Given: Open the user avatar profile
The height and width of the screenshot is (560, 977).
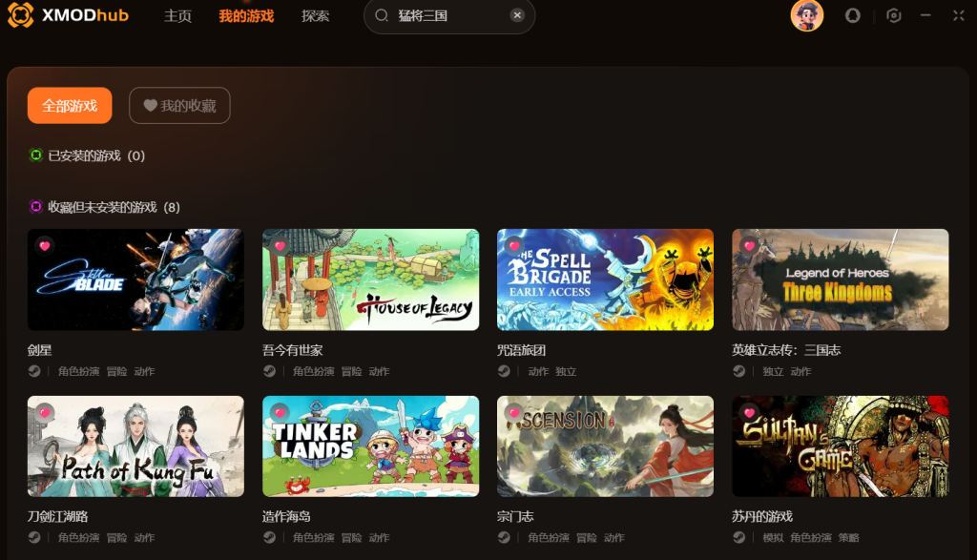Looking at the screenshot, I should tap(807, 15).
